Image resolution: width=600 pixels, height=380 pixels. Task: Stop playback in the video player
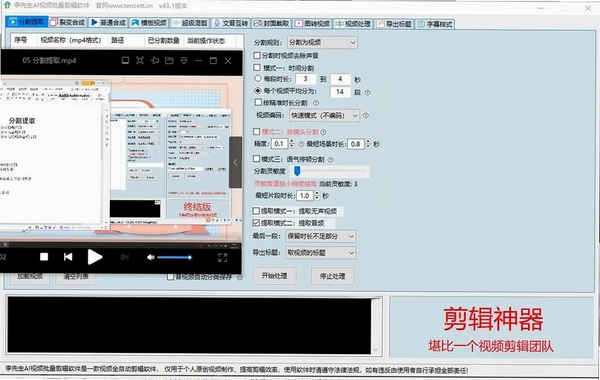pyautogui.click(x=44, y=257)
